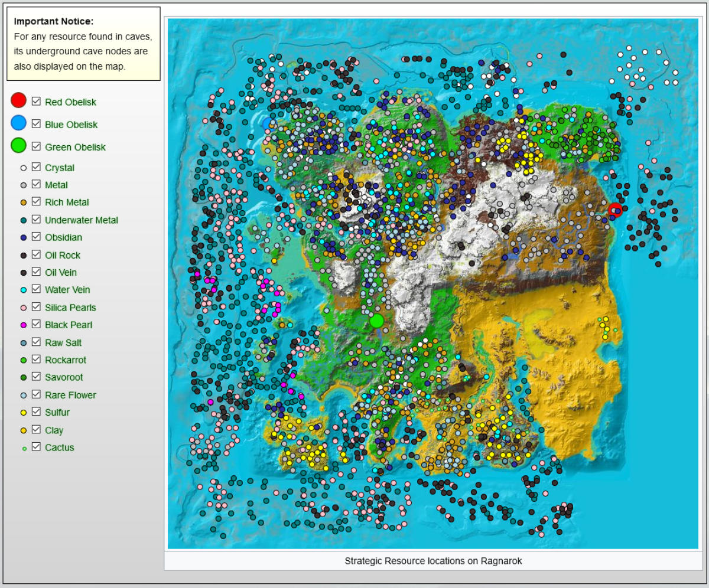Click the green obelisk marker on the map
The image size is (709, 588).
tap(377, 321)
